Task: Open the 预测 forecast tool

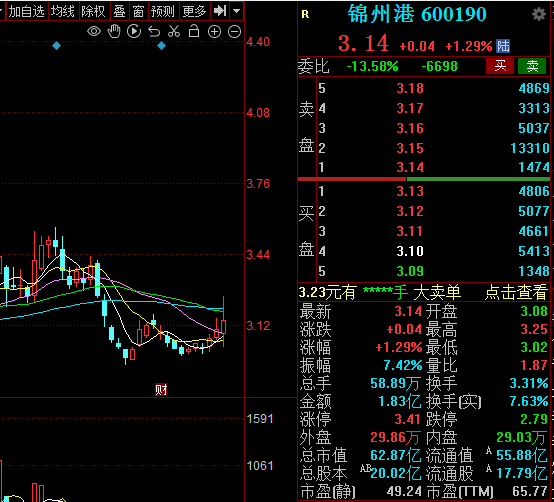Action: pyautogui.click(x=163, y=11)
